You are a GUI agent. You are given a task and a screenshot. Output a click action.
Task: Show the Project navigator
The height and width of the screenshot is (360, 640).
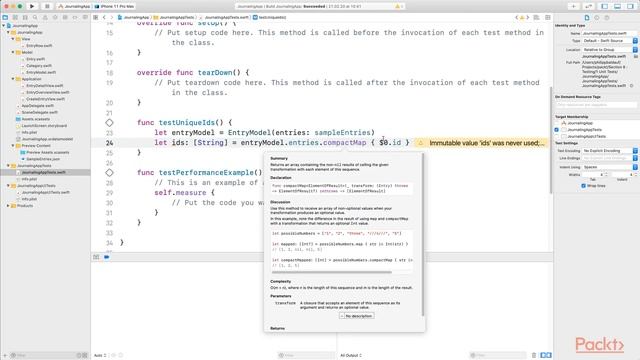[5, 18]
